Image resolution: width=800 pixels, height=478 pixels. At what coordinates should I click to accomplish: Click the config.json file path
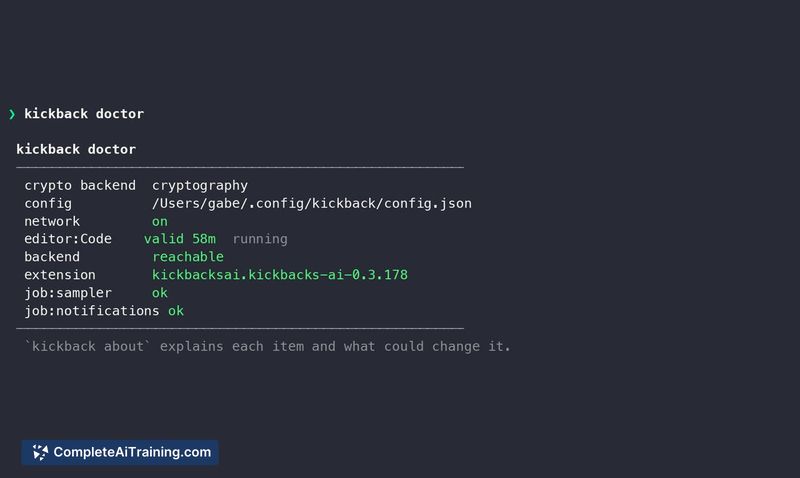click(x=312, y=204)
